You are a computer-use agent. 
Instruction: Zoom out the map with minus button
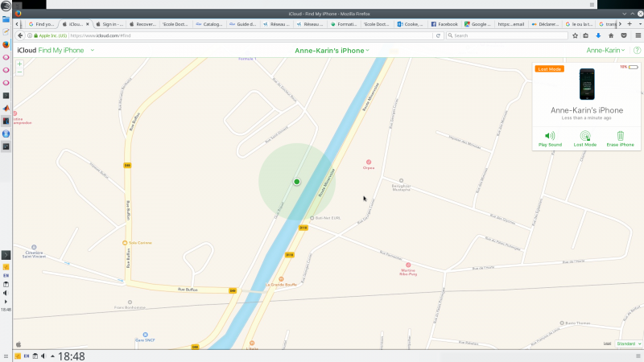[19, 72]
